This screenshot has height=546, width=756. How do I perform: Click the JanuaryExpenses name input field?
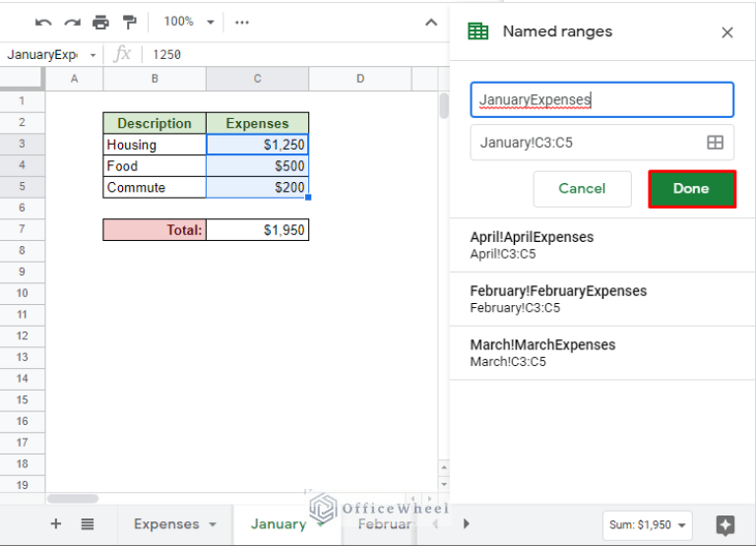coord(601,100)
